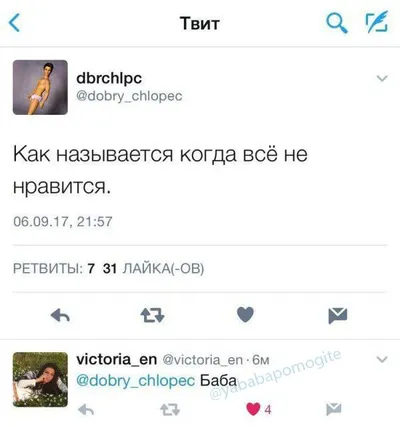Open victoria_en's avatar photo
Image resolution: width=400 pixels, height=427 pixels.
pyautogui.click(x=40, y=379)
